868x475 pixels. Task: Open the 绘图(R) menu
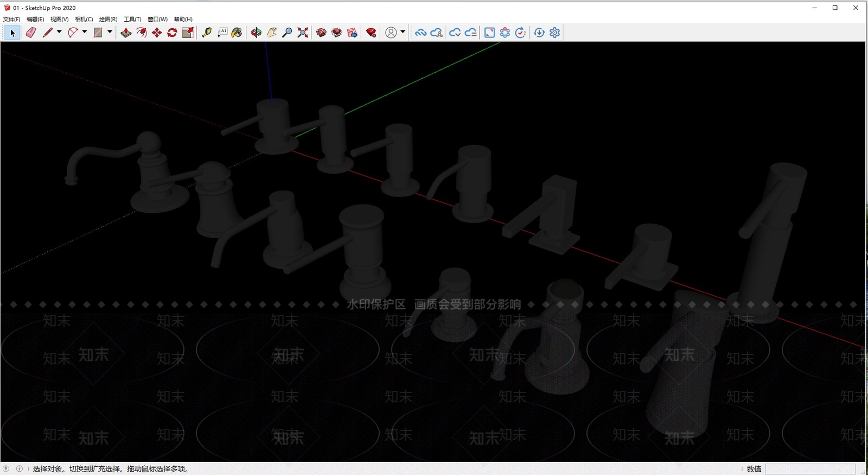click(108, 19)
